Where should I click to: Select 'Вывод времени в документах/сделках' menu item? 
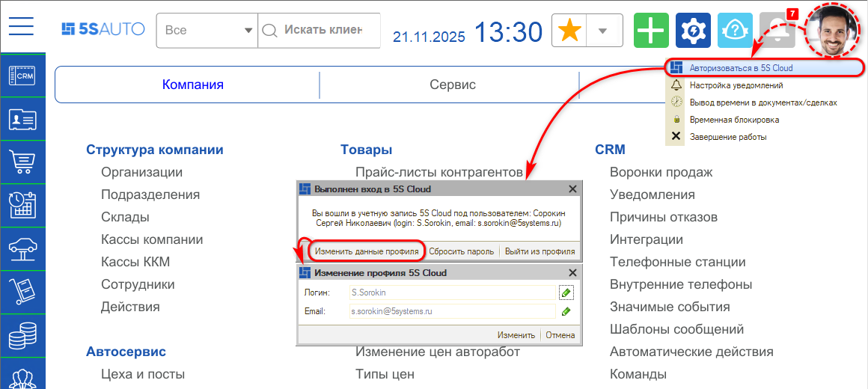pyautogui.click(x=764, y=102)
